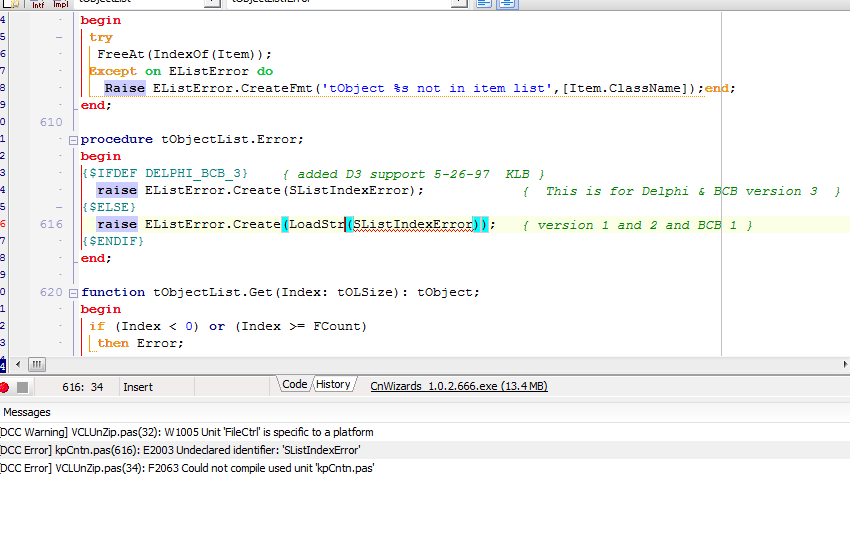
Task: Click the Insert mode status indicator
Action: pyautogui.click(x=138, y=387)
